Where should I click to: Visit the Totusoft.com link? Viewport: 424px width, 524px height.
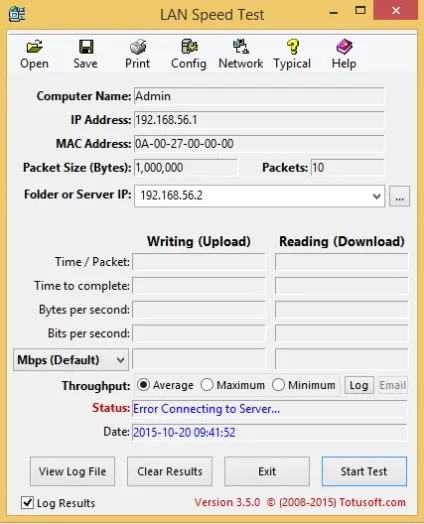pyautogui.click(x=372, y=502)
